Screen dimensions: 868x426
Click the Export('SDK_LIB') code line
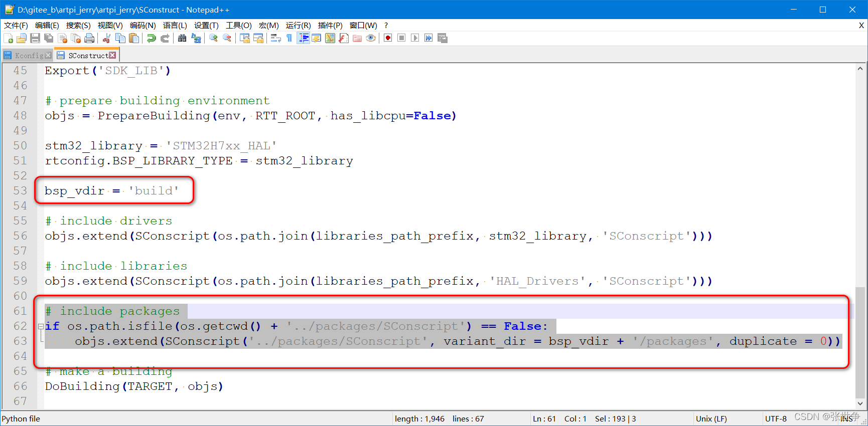pyautogui.click(x=108, y=71)
